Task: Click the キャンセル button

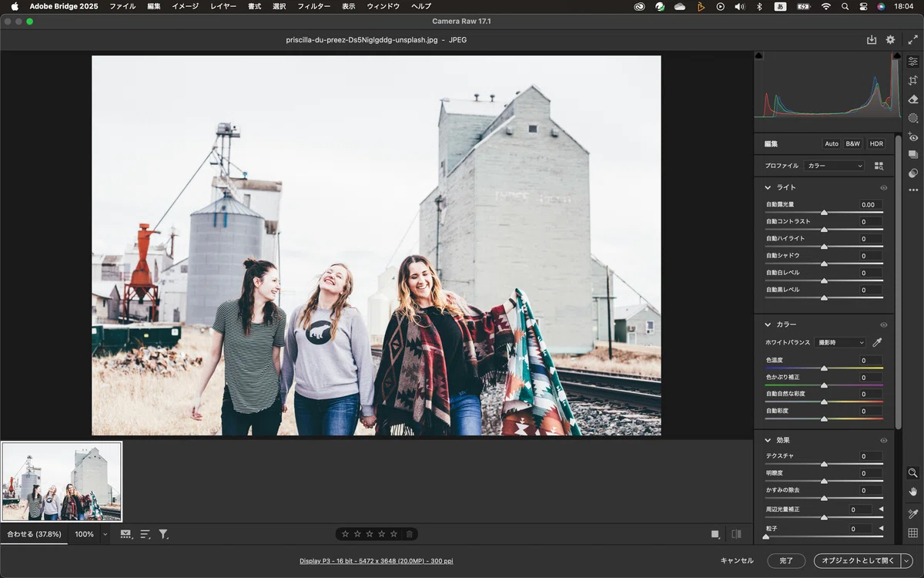Action: [737, 561]
